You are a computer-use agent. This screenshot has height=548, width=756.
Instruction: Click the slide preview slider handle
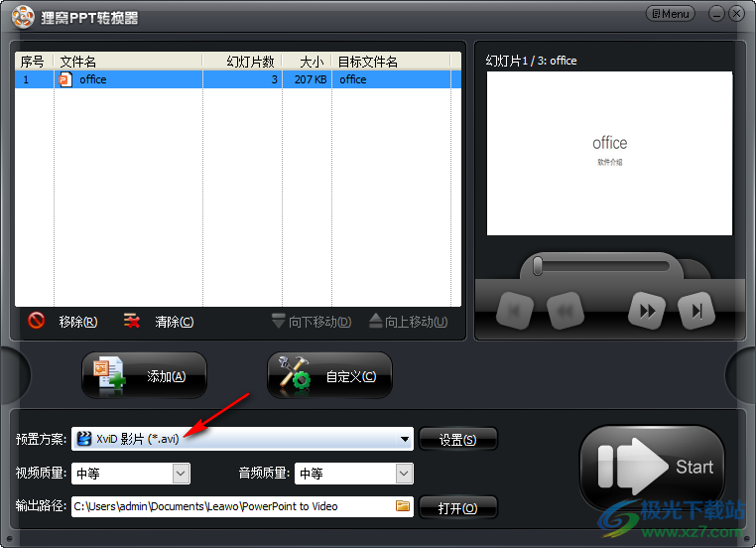[538, 266]
